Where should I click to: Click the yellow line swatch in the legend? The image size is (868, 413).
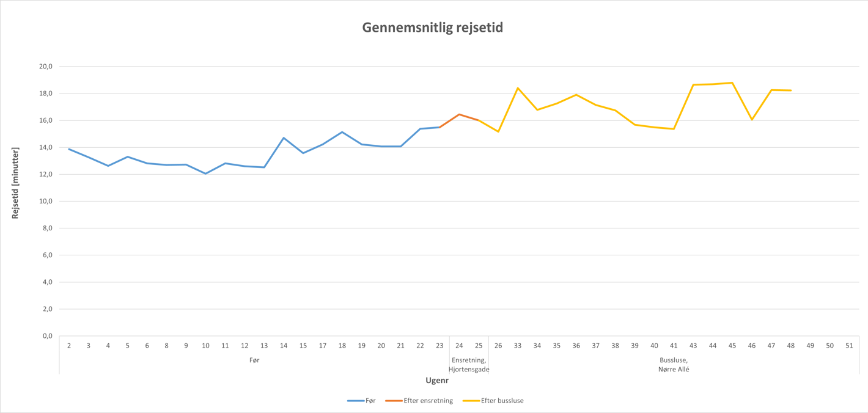(471, 401)
